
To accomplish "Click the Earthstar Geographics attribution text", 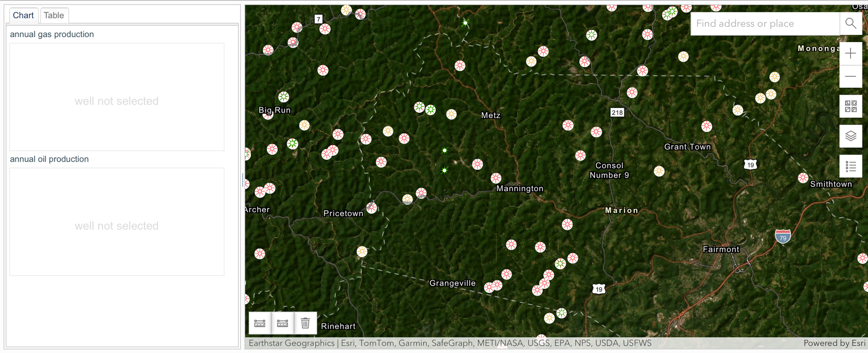I will 291,343.
